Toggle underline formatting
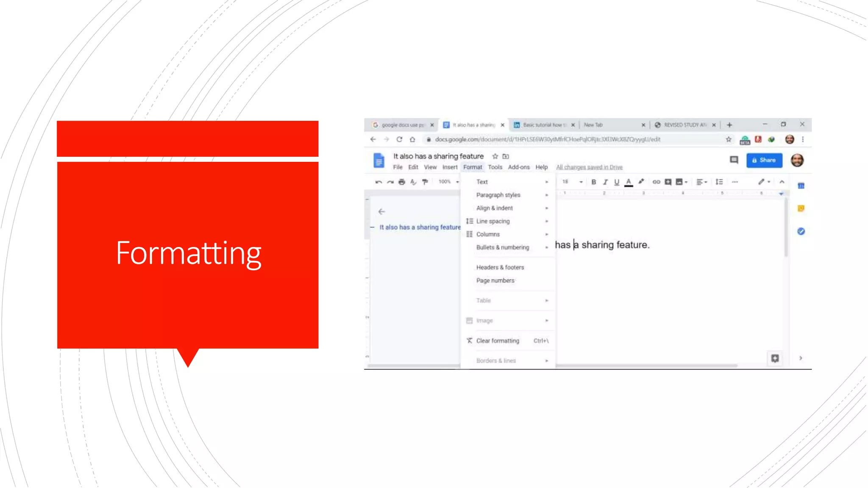 pyautogui.click(x=617, y=182)
